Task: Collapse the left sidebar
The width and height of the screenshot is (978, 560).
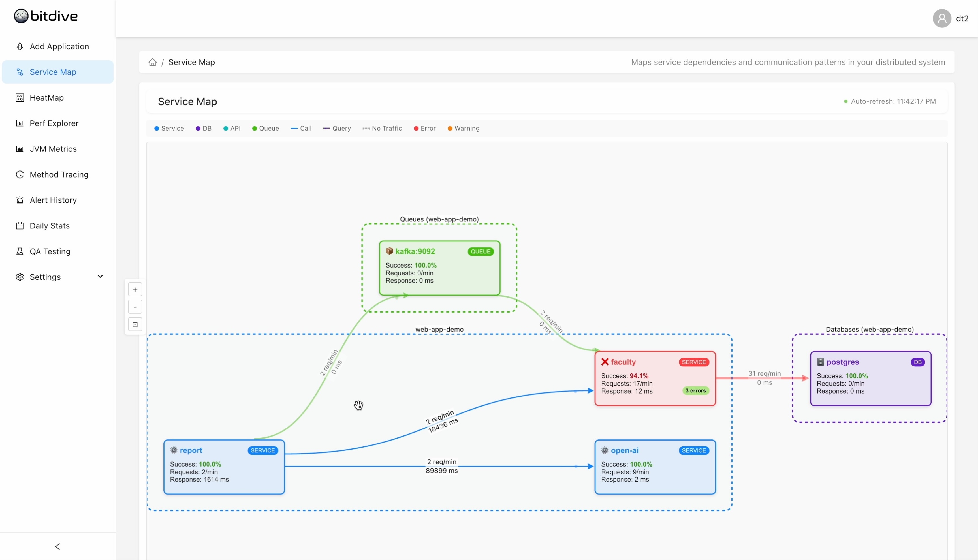Action: (x=57, y=546)
